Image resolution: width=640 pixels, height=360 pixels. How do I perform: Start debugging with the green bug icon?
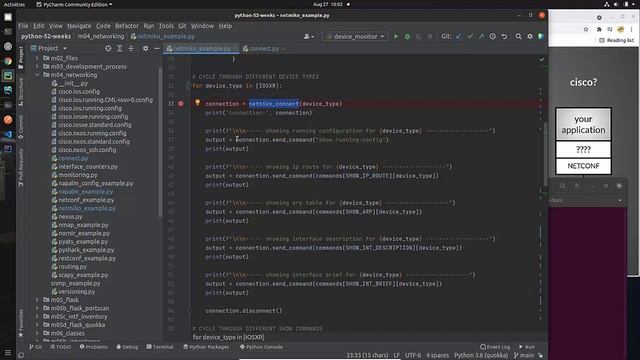coord(407,36)
